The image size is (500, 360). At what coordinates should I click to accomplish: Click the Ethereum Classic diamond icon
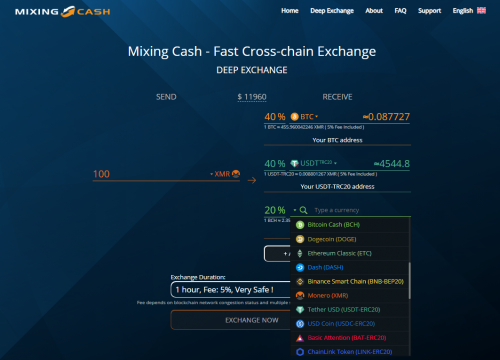(300, 253)
